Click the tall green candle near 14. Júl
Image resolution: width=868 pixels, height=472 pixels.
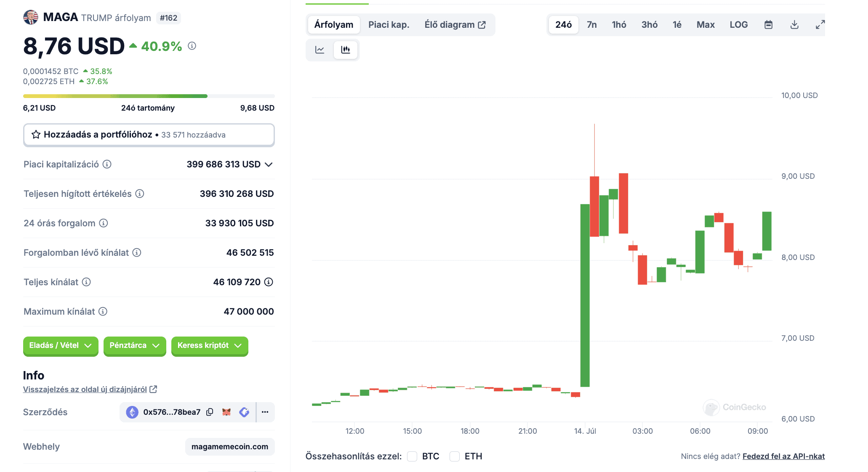click(585, 295)
